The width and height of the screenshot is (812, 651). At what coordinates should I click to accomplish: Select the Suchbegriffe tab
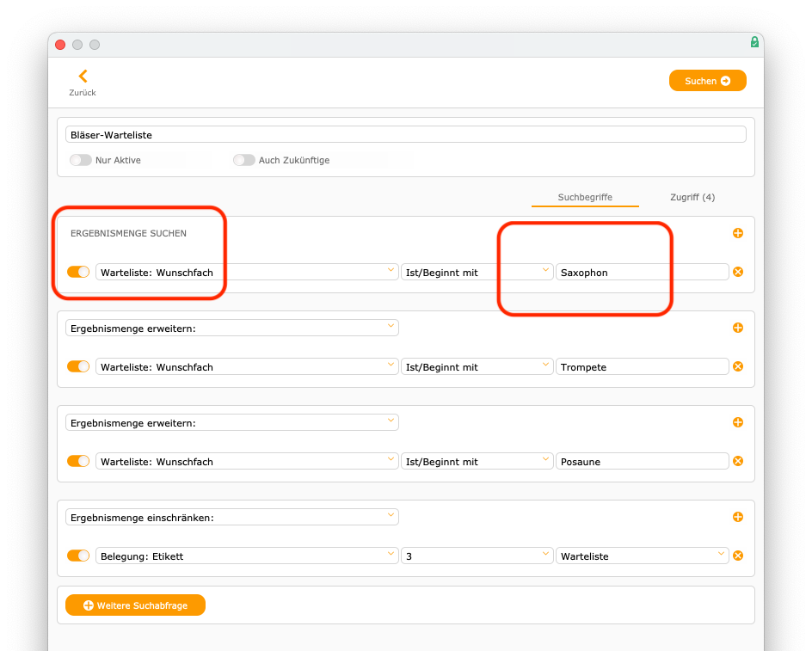(x=585, y=198)
